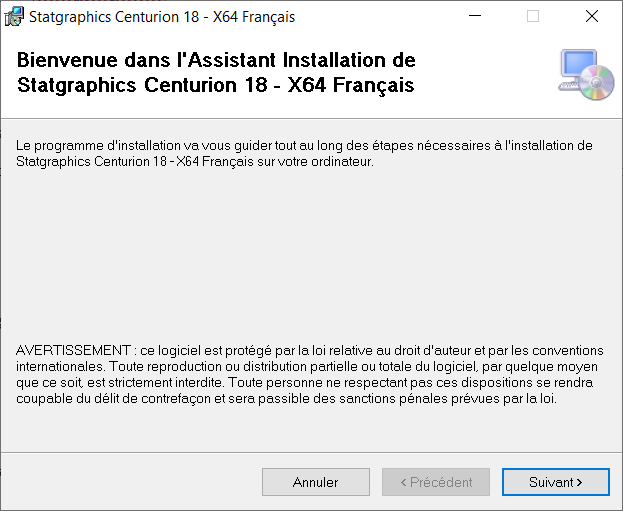Click the rainbow CD disc in the banner
The height and width of the screenshot is (511, 623).
(596, 82)
